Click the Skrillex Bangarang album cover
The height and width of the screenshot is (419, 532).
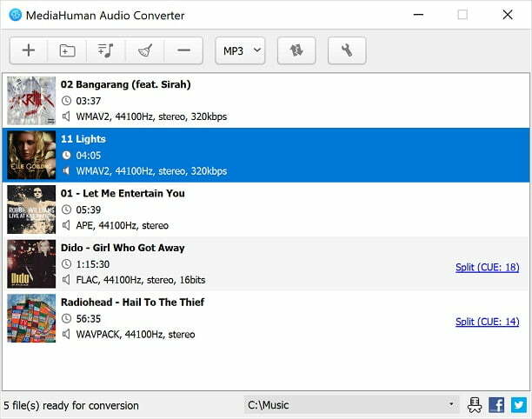(x=31, y=101)
